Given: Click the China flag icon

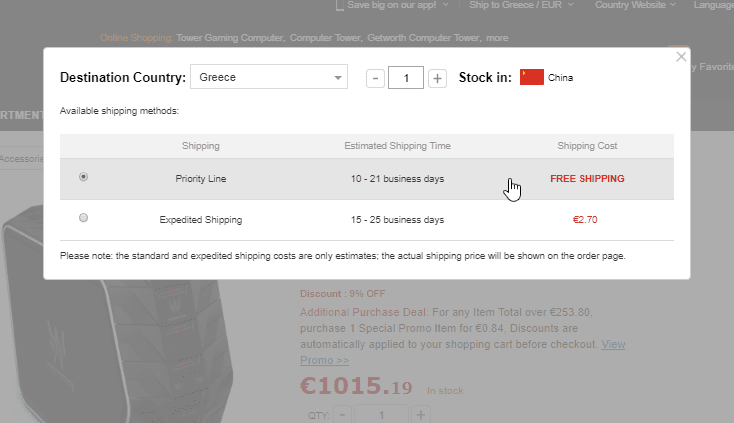Looking at the screenshot, I should [531, 77].
